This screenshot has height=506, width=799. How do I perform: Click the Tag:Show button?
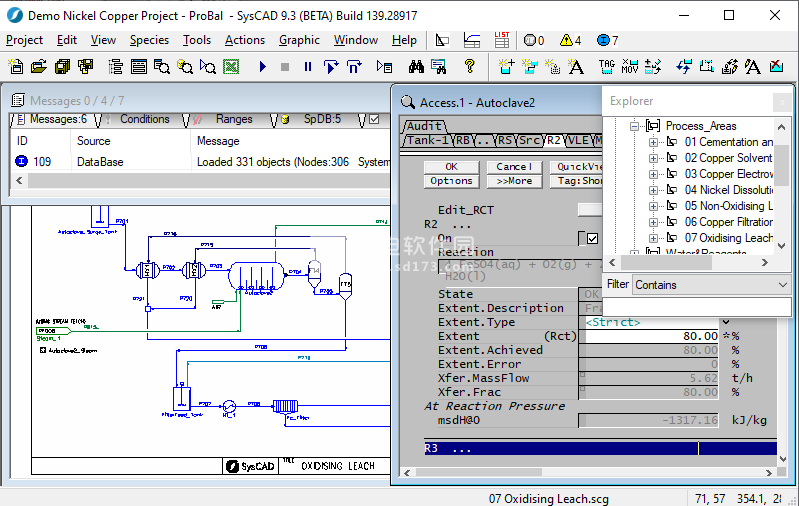[x=576, y=181]
